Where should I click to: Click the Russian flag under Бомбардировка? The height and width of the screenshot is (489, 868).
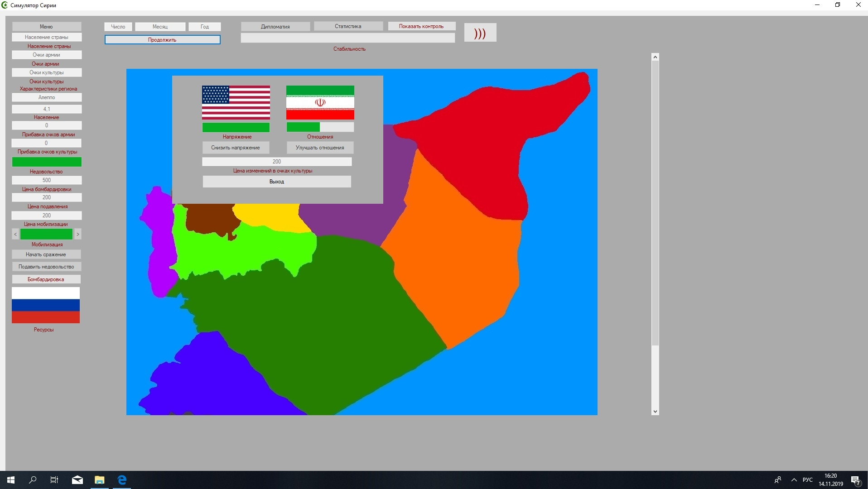coord(46,305)
